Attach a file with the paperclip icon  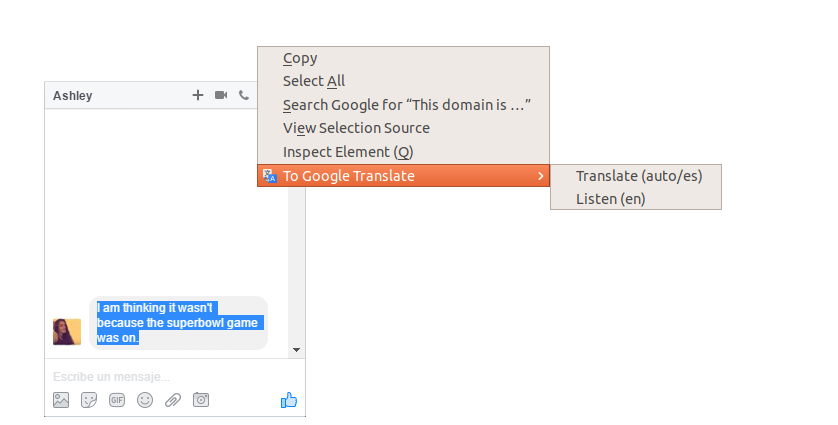(x=173, y=400)
